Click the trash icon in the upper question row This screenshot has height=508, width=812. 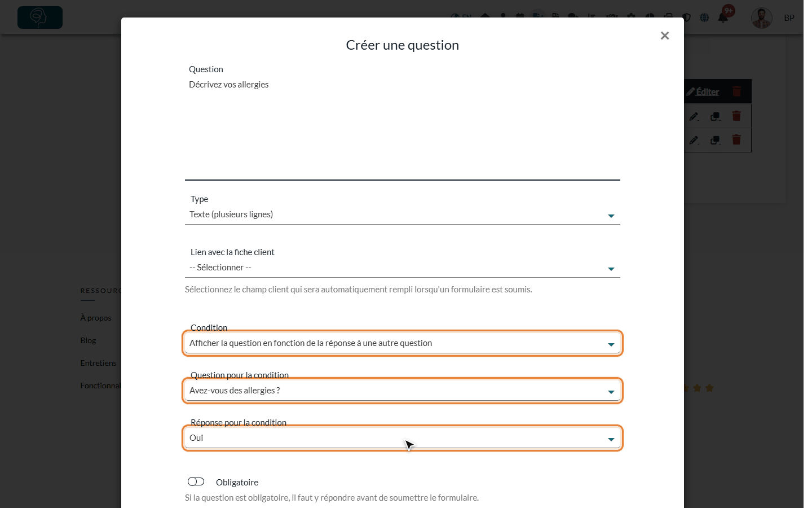[x=736, y=116]
